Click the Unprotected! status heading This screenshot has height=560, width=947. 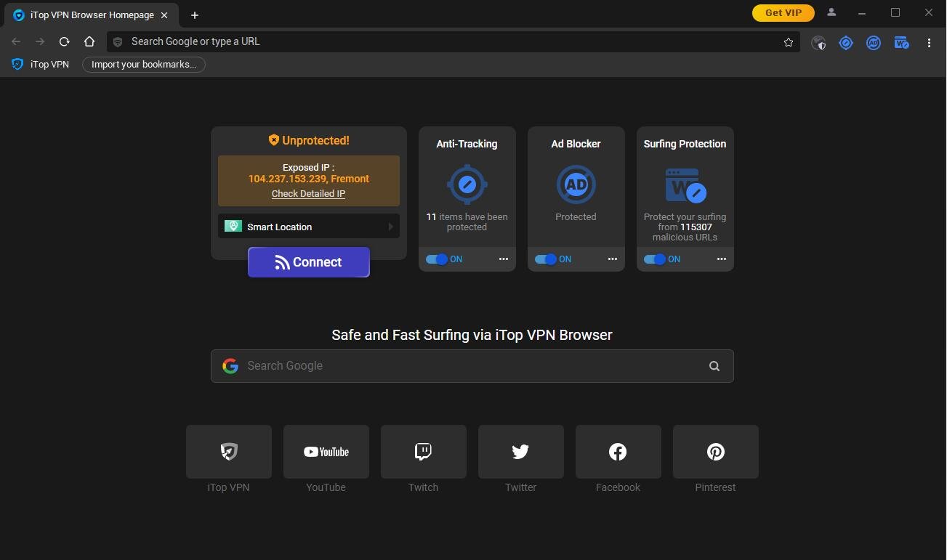[309, 140]
